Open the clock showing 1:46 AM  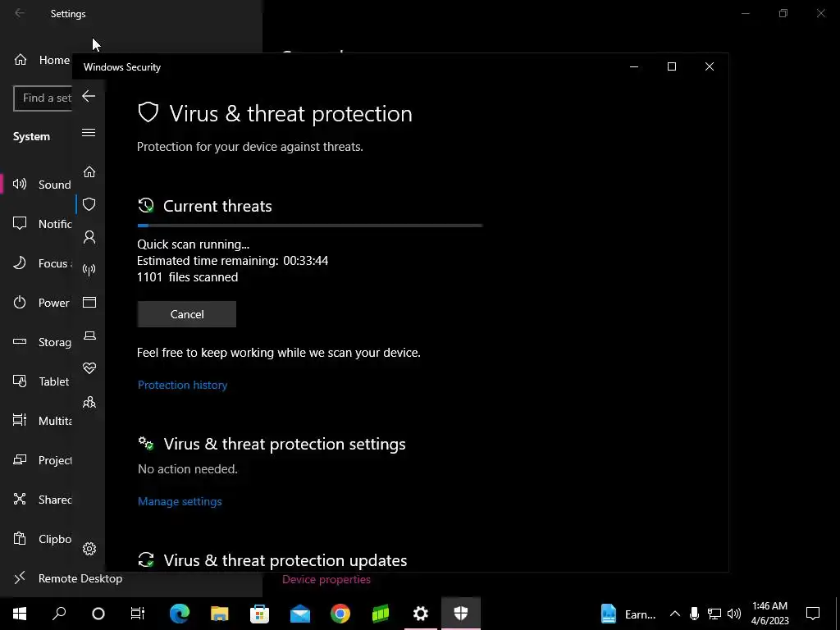(x=769, y=614)
